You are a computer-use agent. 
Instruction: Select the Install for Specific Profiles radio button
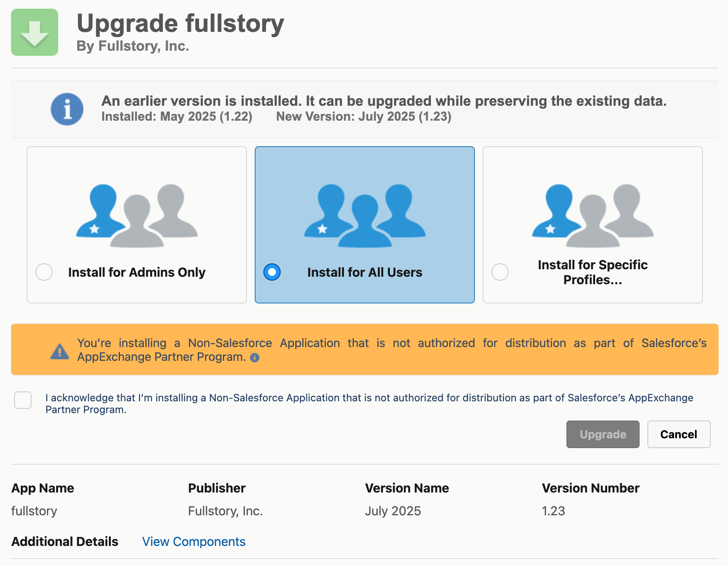pyautogui.click(x=500, y=272)
